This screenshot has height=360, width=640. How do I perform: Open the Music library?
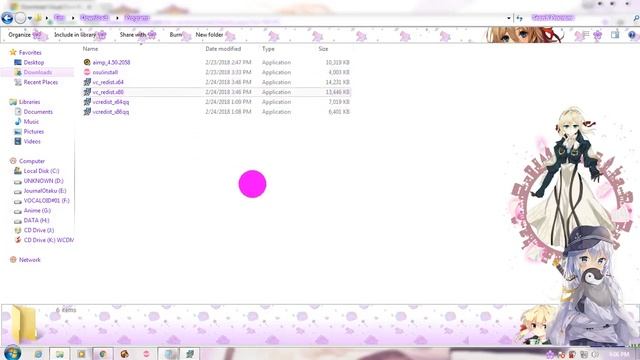pyautogui.click(x=31, y=122)
